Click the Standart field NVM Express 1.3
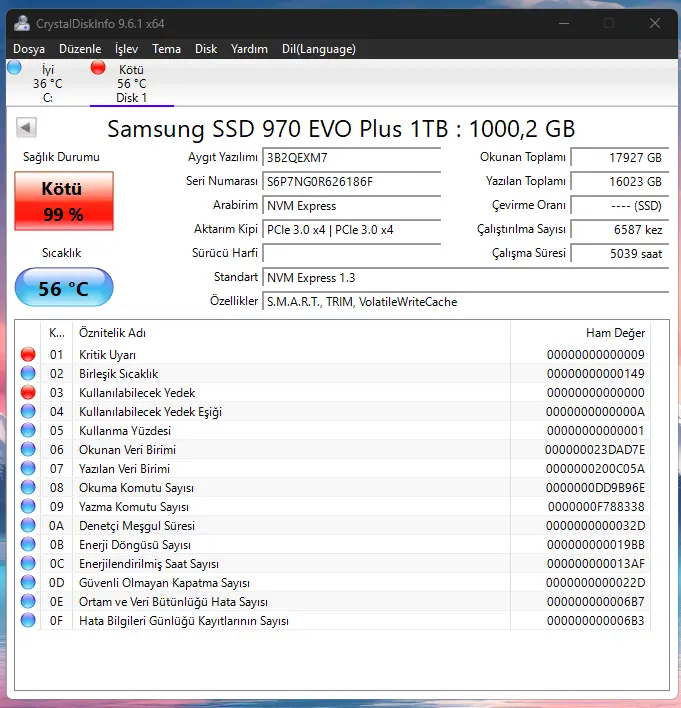The height and width of the screenshot is (708, 681). (466, 278)
